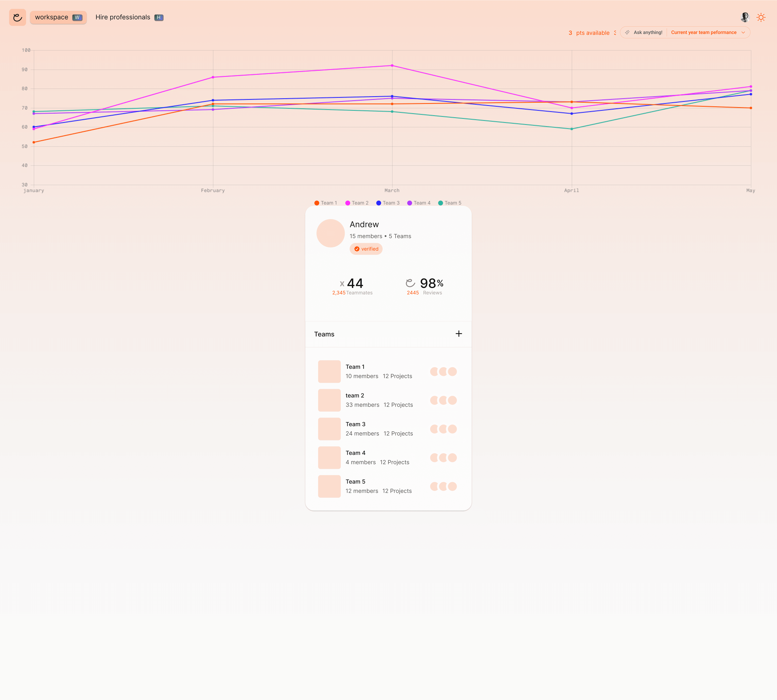Select Team 1's January data point
This screenshot has height=700, width=777.
coord(34,142)
